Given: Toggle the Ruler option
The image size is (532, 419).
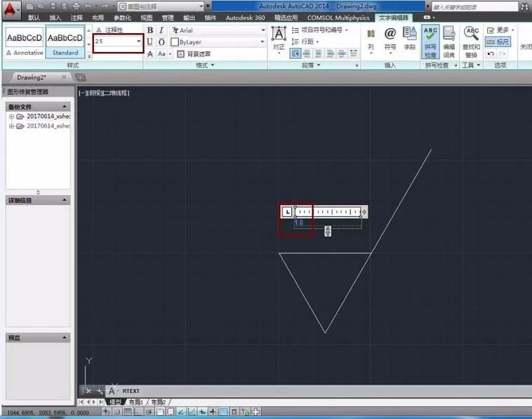Looking at the screenshot, I should click(498, 42).
